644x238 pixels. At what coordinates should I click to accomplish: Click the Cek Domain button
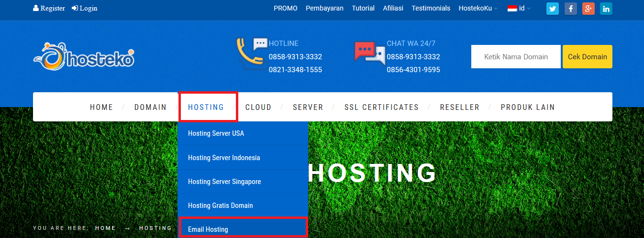pos(588,56)
